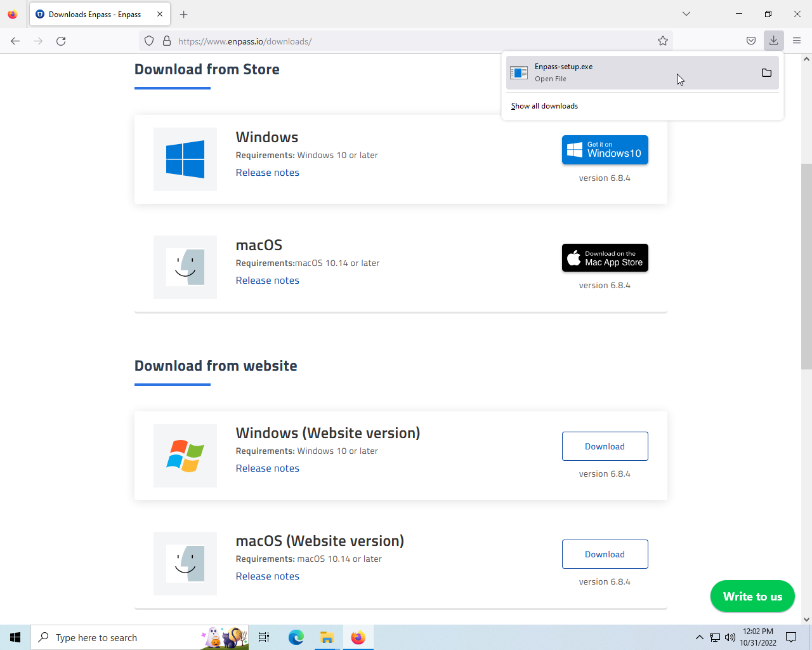Open the Enpass-setup.exe downloaded file
812x650 pixels.
(643, 73)
